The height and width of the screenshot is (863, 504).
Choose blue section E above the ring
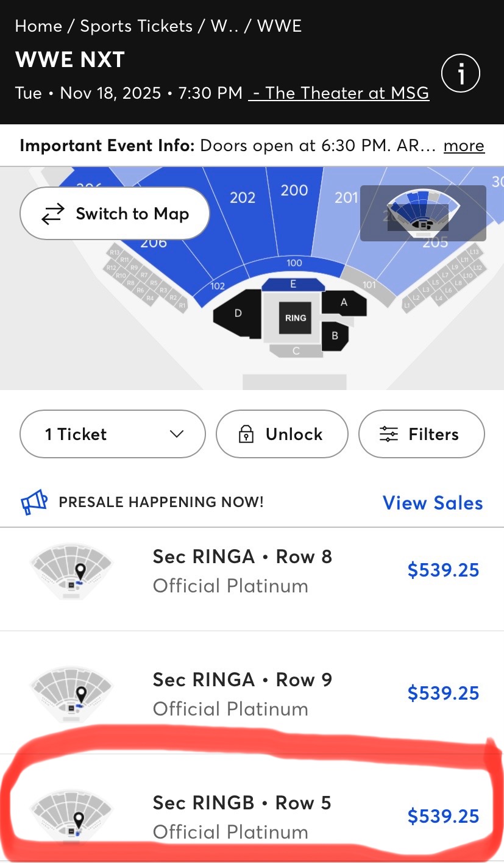tap(293, 284)
